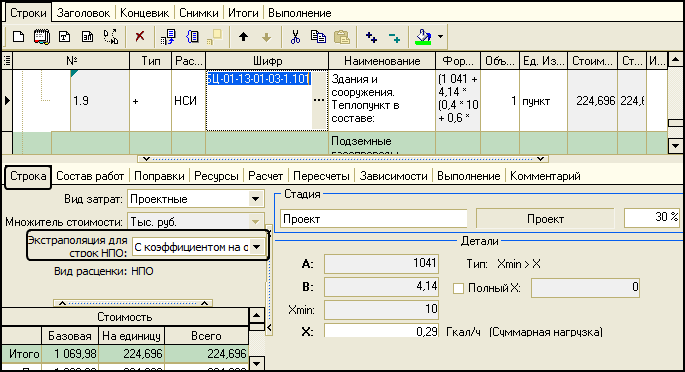685x372 pixels.
Task: Copy using the two-pages icon
Action: coord(318,37)
